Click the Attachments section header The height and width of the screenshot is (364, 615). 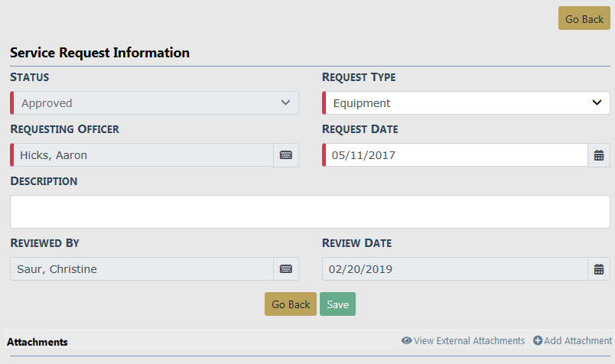37,342
